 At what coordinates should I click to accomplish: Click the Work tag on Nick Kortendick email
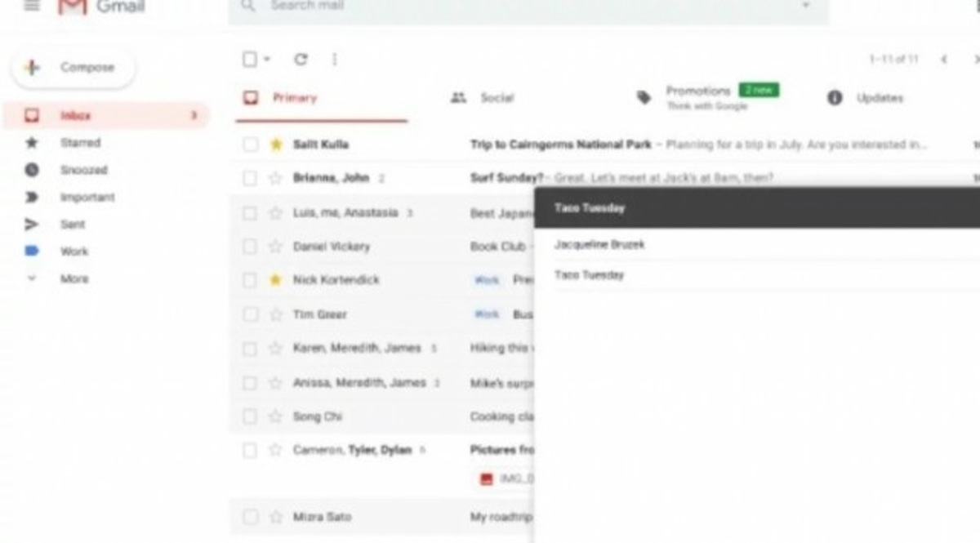pyautogui.click(x=487, y=280)
